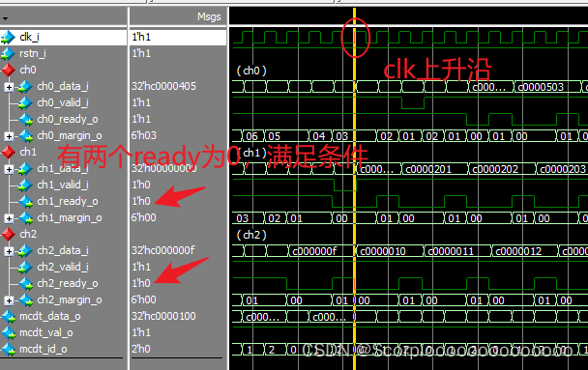Viewport: 588px width, 370px height.
Task: Expand the ch1_margin_o bus
Action: tap(9, 218)
